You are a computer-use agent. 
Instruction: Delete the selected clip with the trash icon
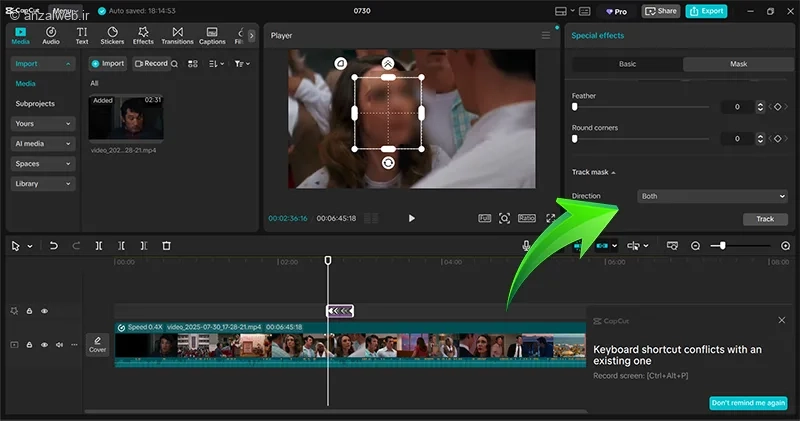[167, 245]
